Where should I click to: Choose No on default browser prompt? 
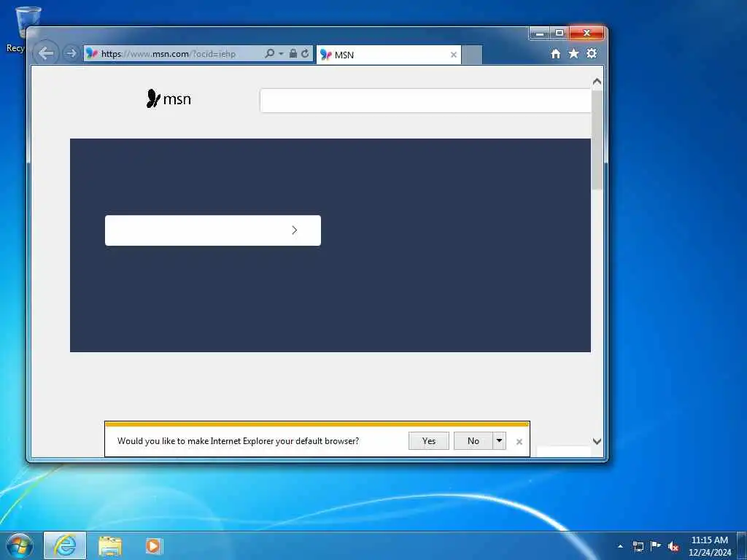tap(473, 441)
